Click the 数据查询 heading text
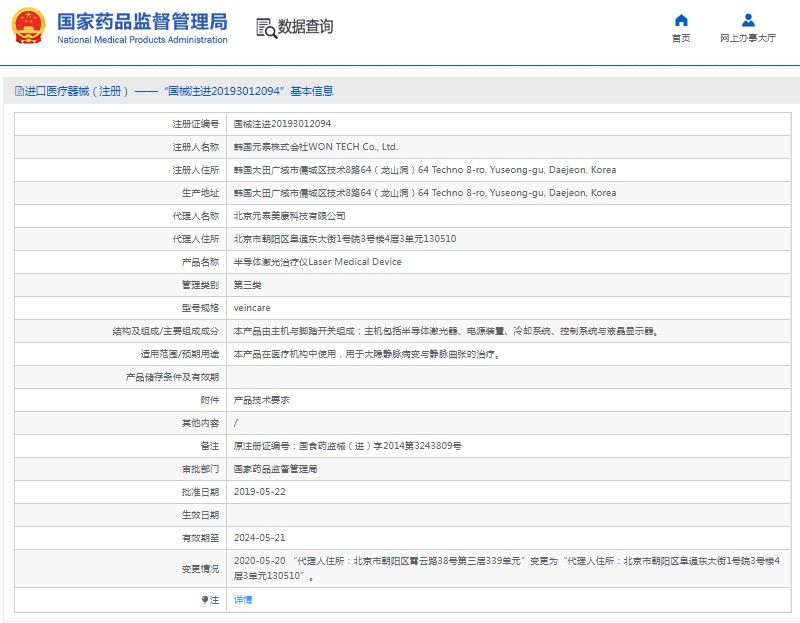Image resolution: width=800 pixels, height=623 pixels. tap(305, 27)
